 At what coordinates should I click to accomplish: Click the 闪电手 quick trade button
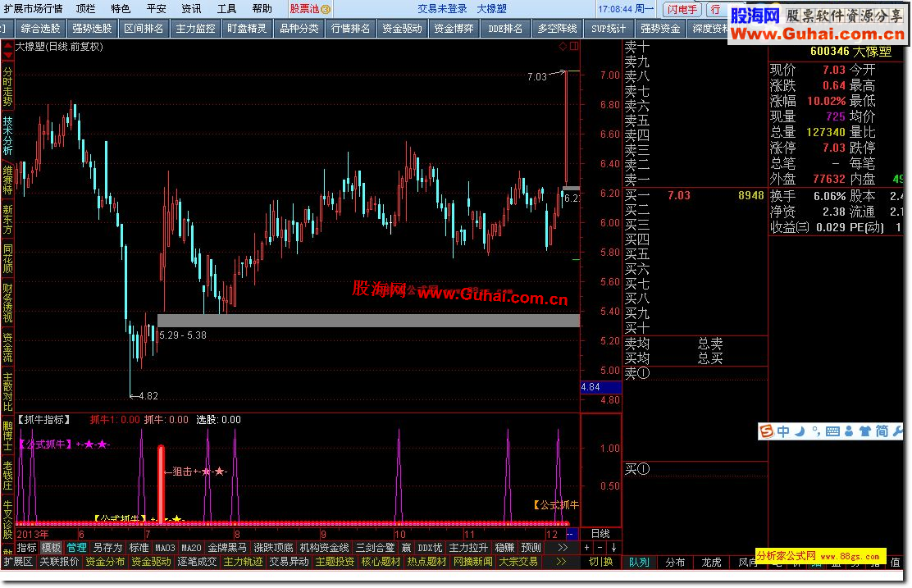682,9
